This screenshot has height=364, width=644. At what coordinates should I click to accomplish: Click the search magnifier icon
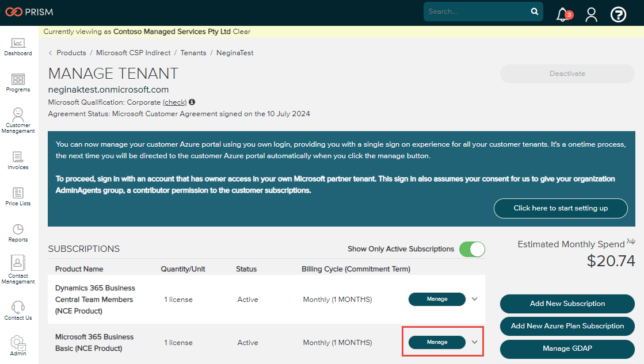534,12
